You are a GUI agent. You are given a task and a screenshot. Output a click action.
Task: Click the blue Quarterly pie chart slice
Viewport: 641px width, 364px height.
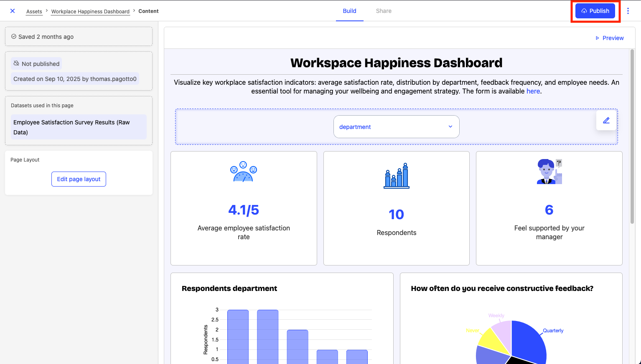529,340
